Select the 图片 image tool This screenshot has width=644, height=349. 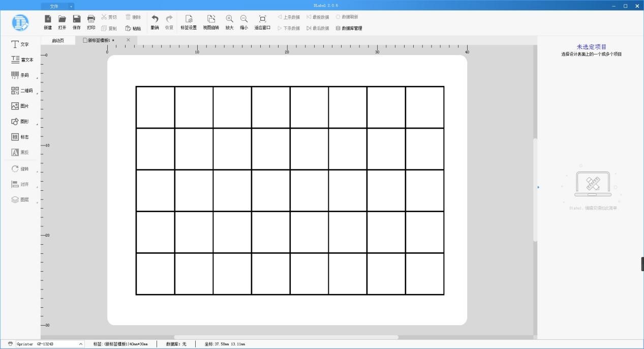pos(20,106)
